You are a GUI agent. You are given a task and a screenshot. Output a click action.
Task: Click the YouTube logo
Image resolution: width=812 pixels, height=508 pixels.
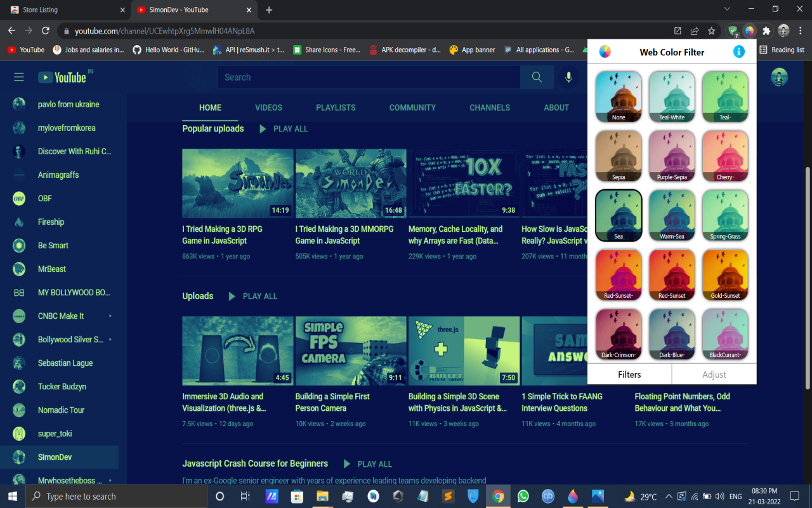[x=62, y=77]
